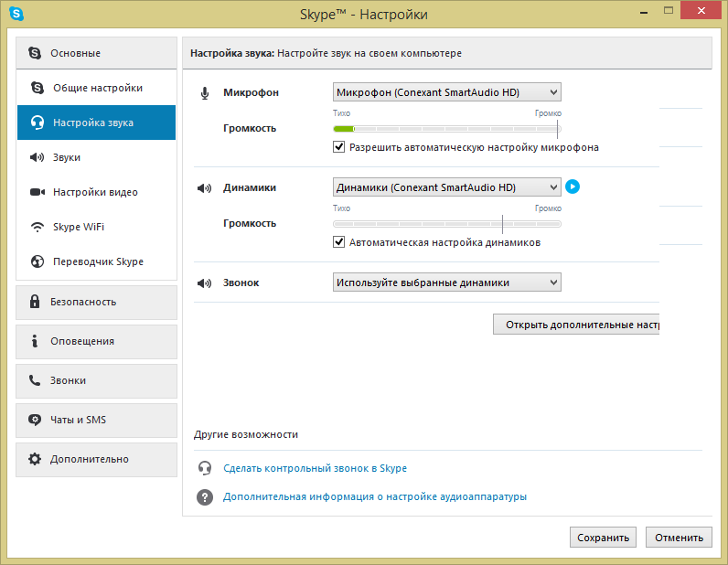Open Переводчик Skype settings
The height and width of the screenshot is (565, 728).
[97, 261]
